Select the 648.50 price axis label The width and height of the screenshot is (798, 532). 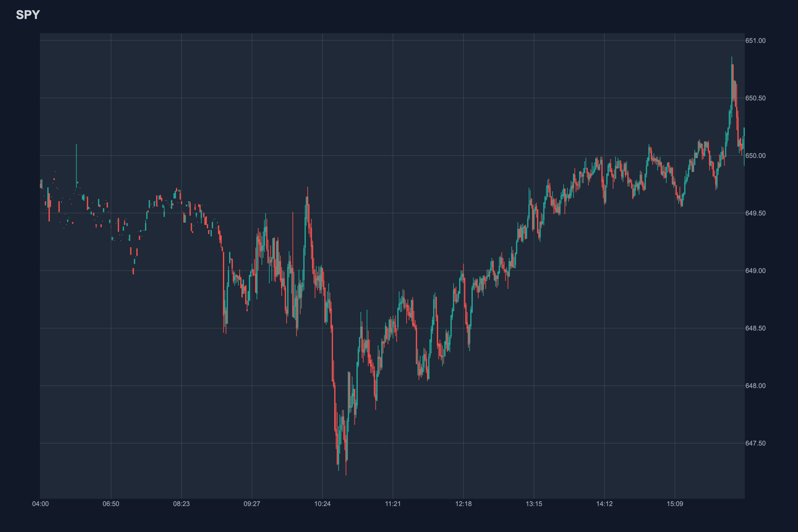[x=755, y=328]
